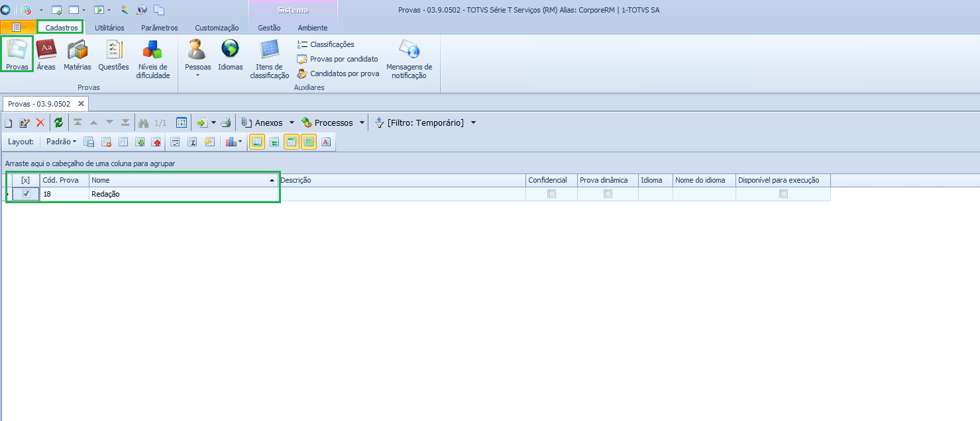Click the green refresh icon
This screenshot has height=421, width=980.
tap(58, 122)
